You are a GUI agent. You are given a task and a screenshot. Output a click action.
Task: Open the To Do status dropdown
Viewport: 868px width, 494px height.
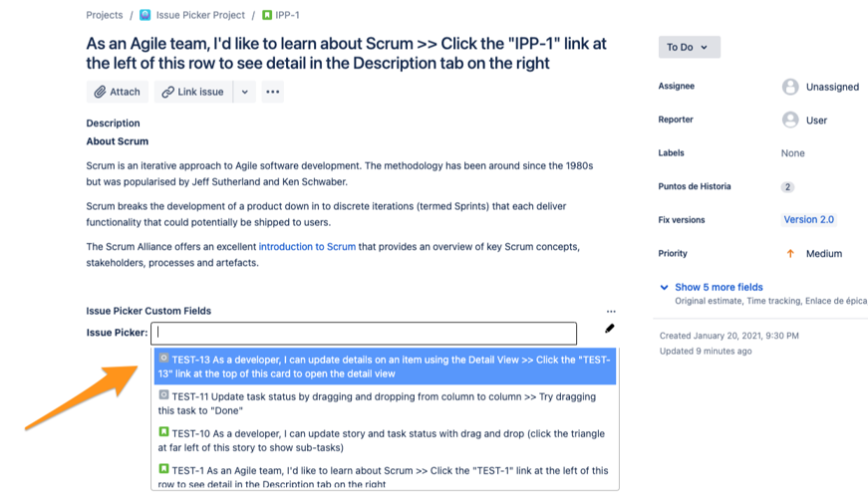pyautogui.click(x=689, y=47)
